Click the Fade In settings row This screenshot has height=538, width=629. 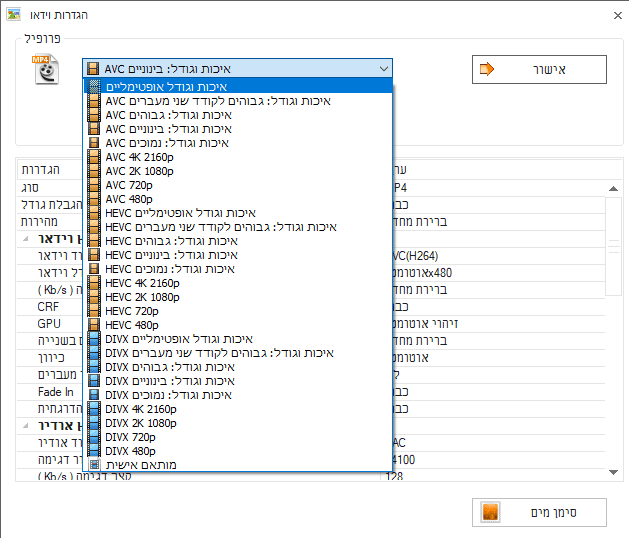tap(311, 392)
